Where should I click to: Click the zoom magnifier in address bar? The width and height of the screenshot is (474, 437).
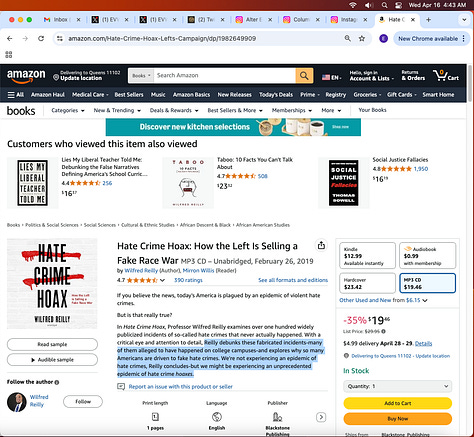coord(347,39)
